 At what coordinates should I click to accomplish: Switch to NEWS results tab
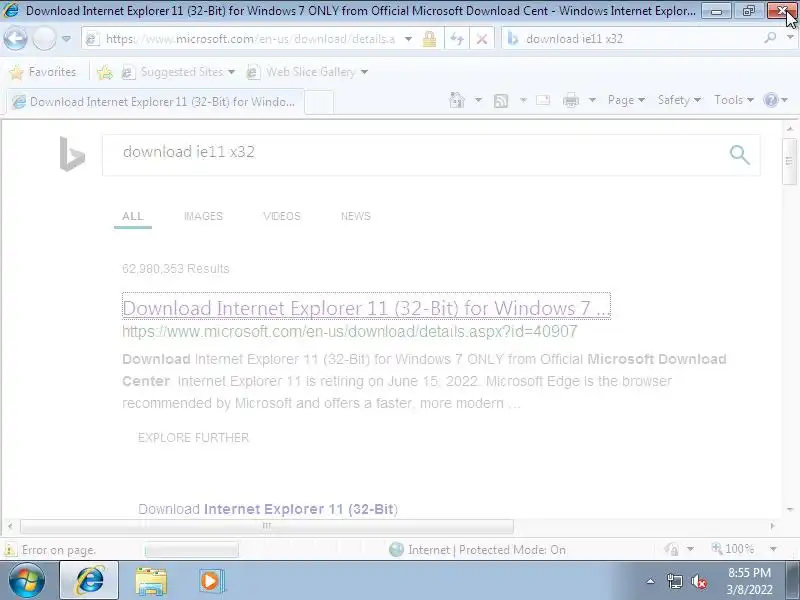click(356, 216)
